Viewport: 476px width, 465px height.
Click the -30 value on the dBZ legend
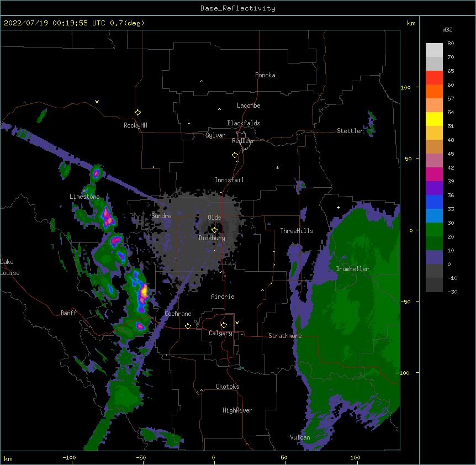(x=452, y=292)
